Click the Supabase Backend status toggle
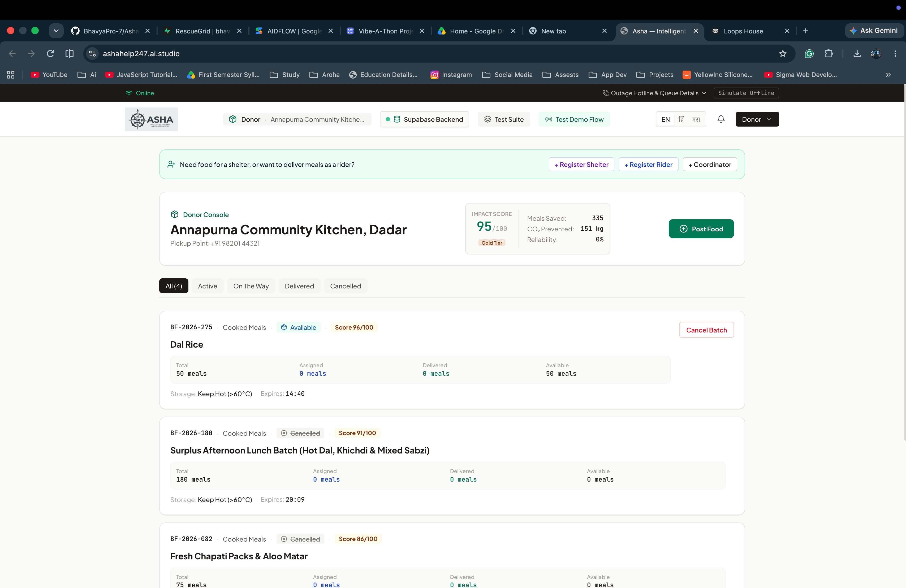 424,119
